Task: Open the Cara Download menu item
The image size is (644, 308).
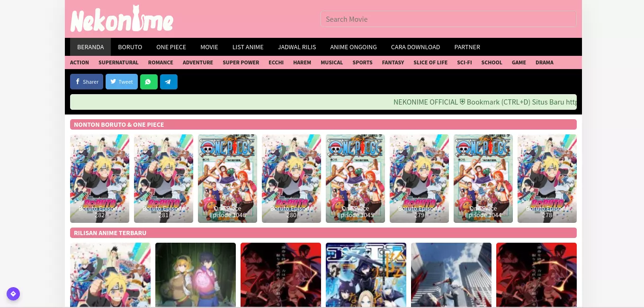Action: (x=416, y=47)
